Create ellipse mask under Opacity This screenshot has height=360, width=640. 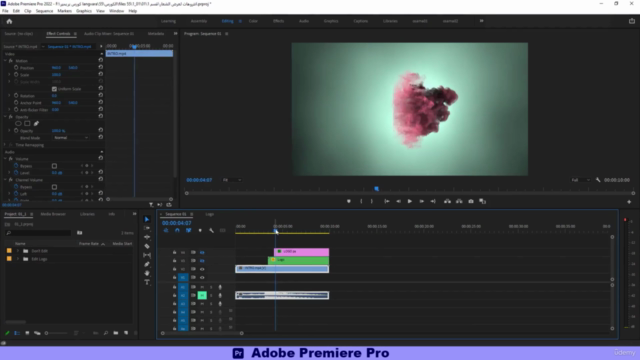18,123
